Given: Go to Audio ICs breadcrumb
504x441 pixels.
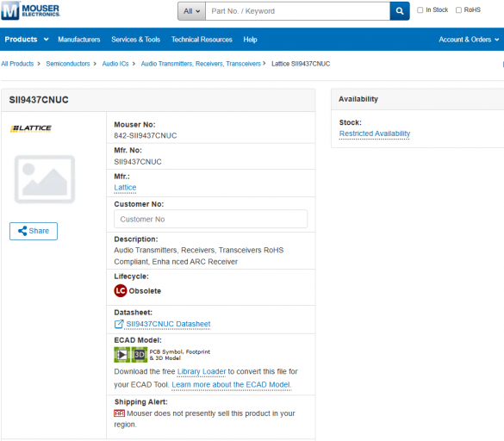Looking at the screenshot, I should tap(115, 64).
